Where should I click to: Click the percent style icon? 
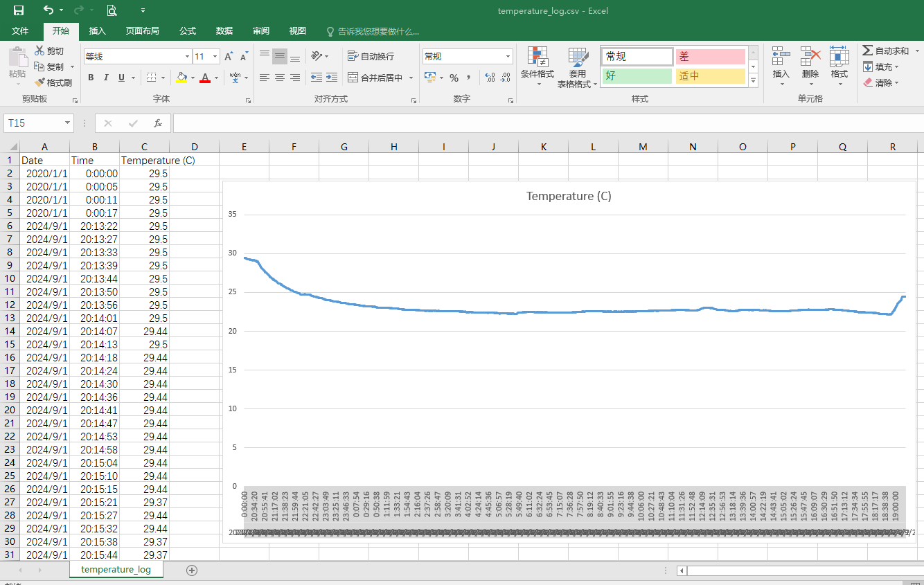[x=454, y=78]
